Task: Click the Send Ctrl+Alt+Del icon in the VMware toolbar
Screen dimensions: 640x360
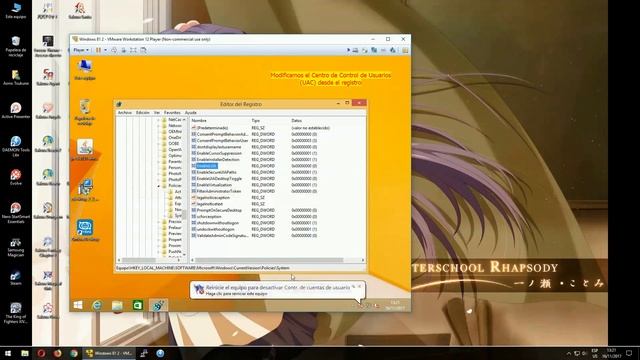Action: pyautogui.click(x=114, y=50)
